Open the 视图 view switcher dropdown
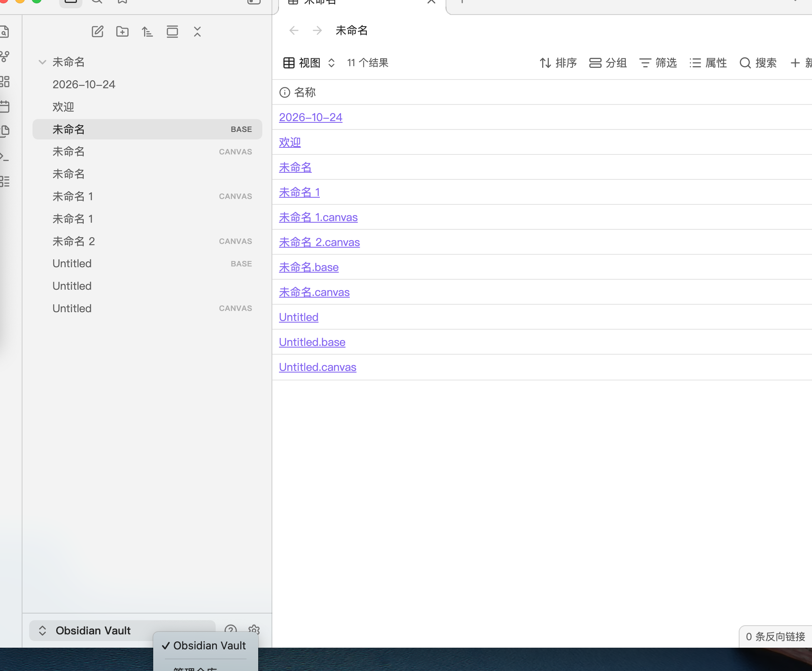Image resolution: width=812 pixels, height=671 pixels. [x=309, y=63]
